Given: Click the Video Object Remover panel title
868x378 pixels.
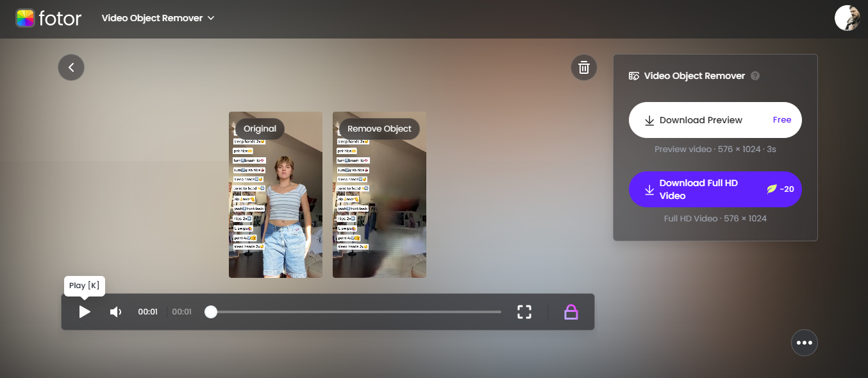Looking at the screenshot, I should [x=694, y=76].
